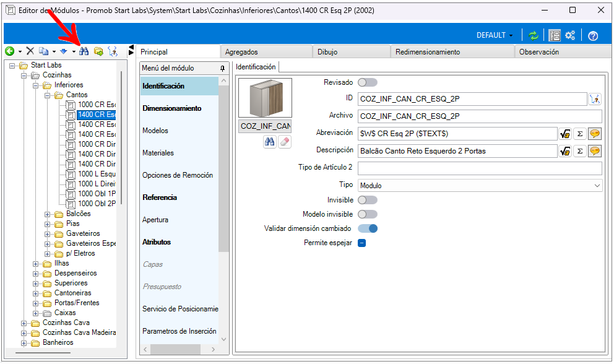Select Dimensionamiento in module menu
This screenshot has height=364, width=614.
(171, 108)
